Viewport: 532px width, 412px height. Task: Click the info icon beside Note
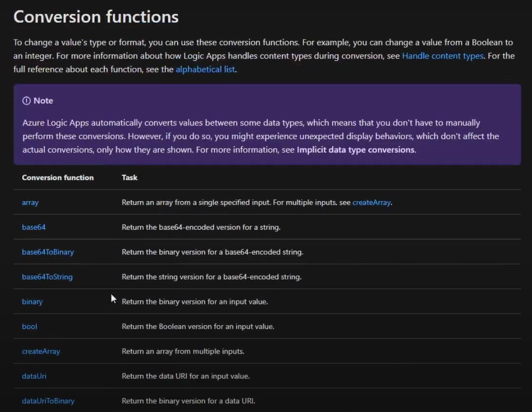click(27, 101)
